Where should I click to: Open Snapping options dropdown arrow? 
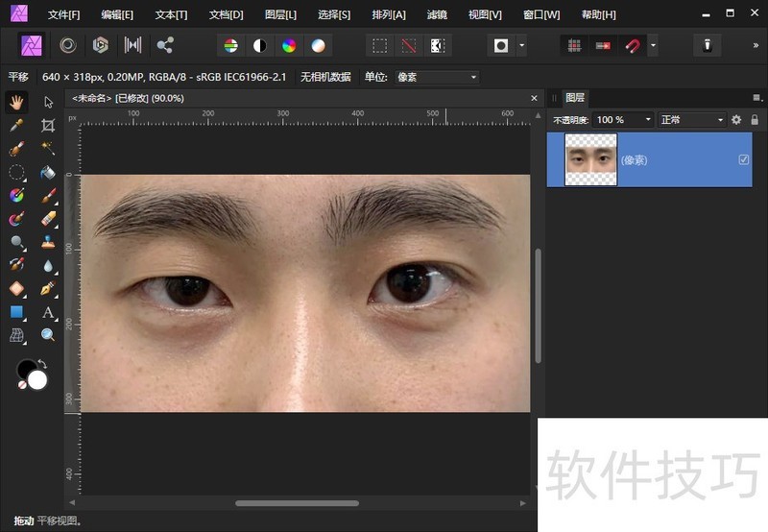(653, 45)
